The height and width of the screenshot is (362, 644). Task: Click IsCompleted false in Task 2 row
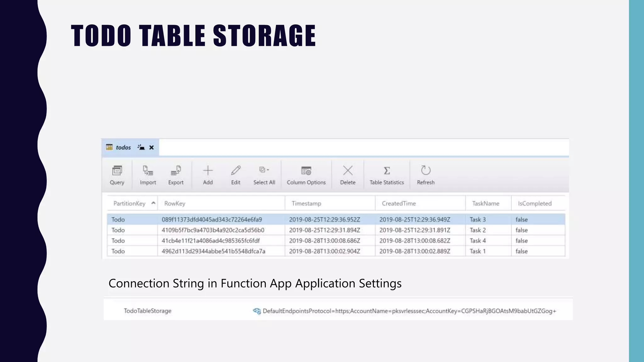(522, 230)
